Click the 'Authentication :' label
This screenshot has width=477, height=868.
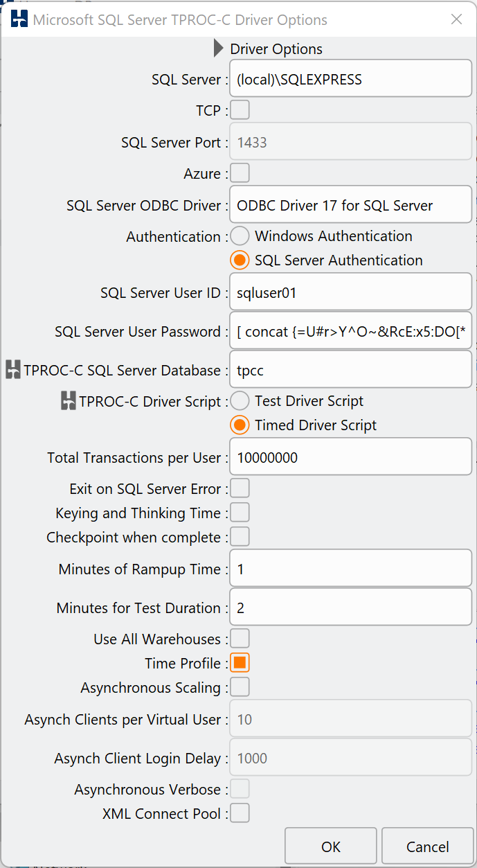(177, 237)
